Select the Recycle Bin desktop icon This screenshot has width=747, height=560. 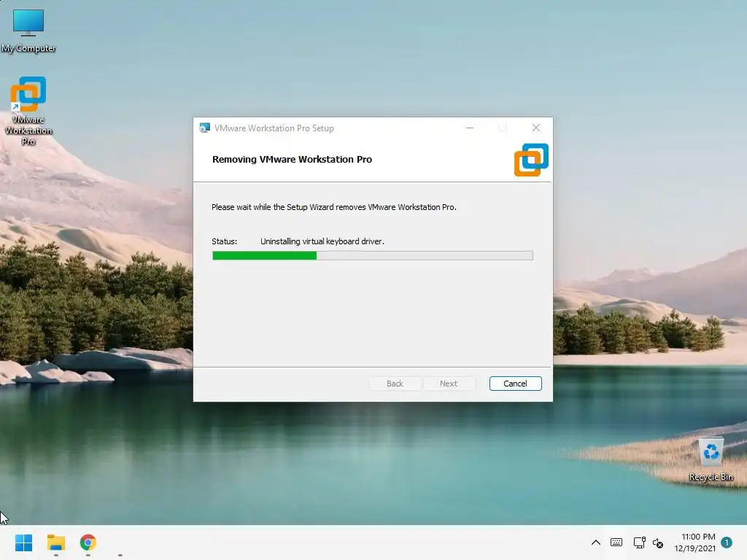(711, 459)
